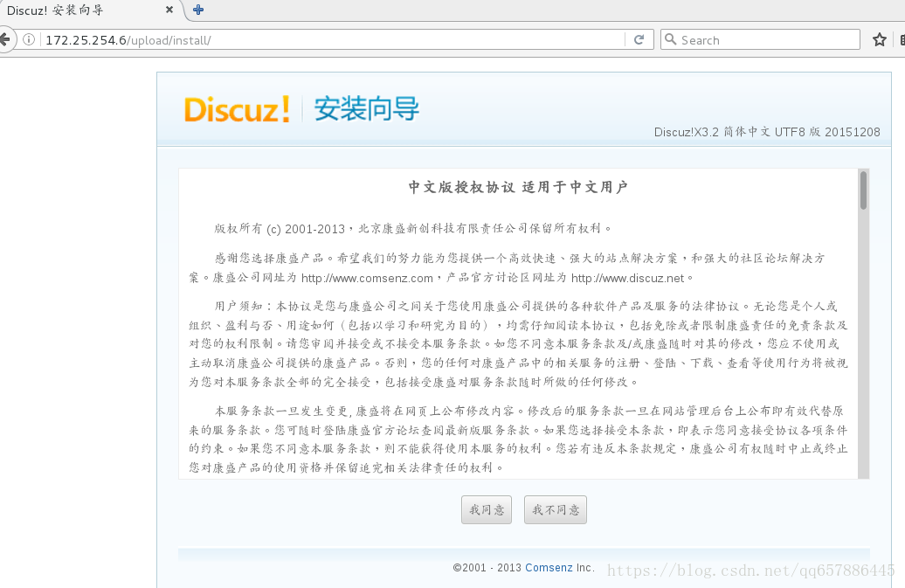Click the 安装向导 header title

point(367,109)
